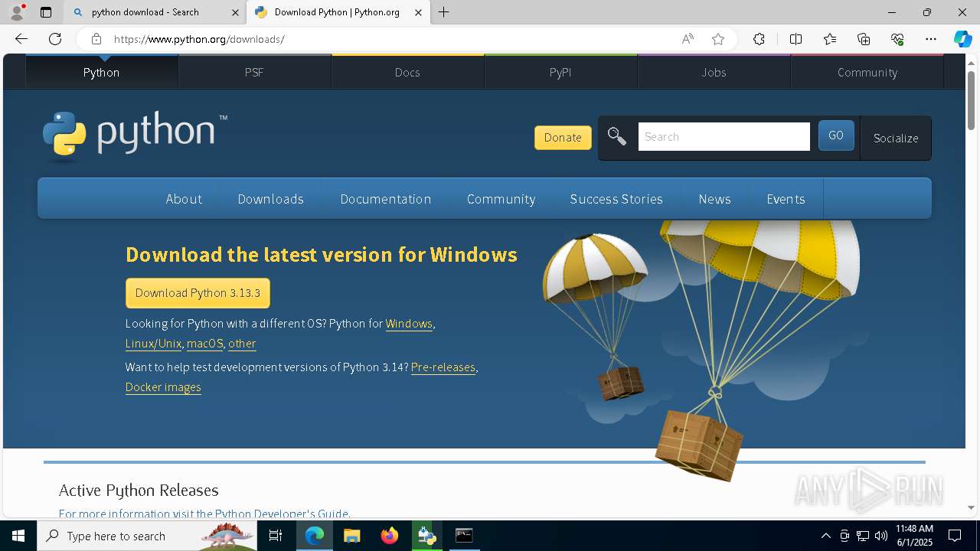
Task: Click the Donate button
Action: [563, 138]
